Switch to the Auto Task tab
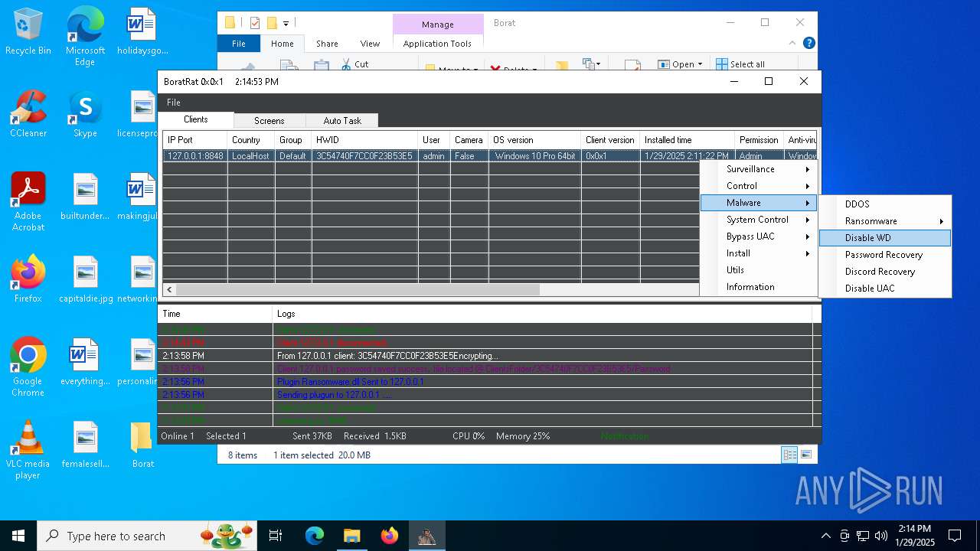This screenshot has height=551, width=980. (x=342, y=121)
